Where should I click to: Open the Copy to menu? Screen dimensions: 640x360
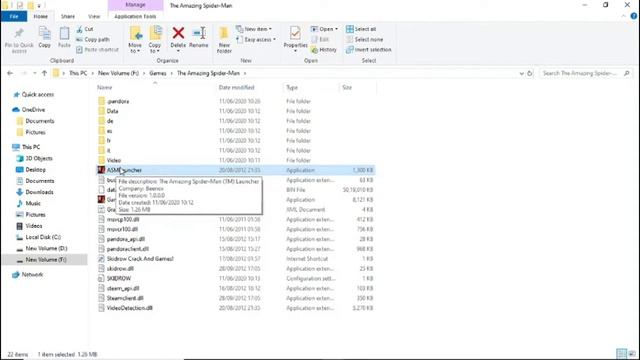[x=155, y=40]
